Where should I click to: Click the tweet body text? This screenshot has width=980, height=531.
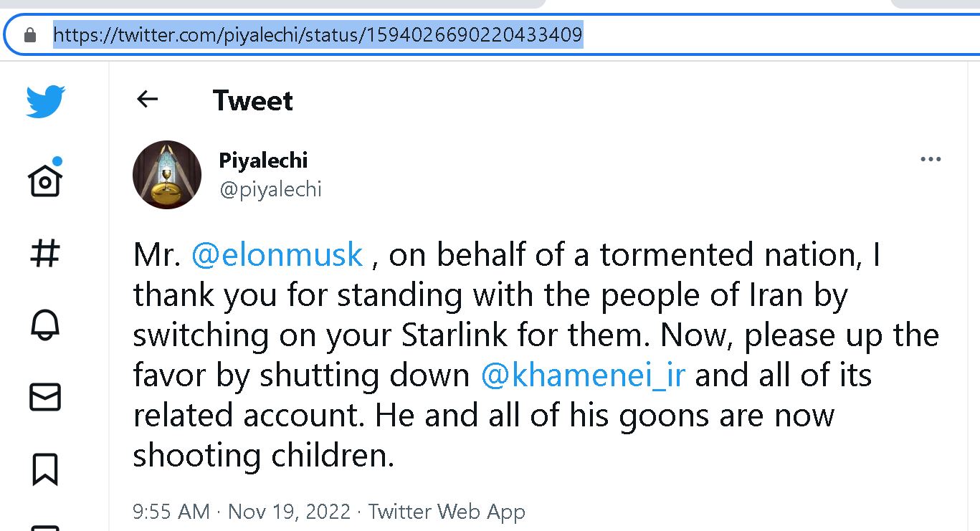502,337
